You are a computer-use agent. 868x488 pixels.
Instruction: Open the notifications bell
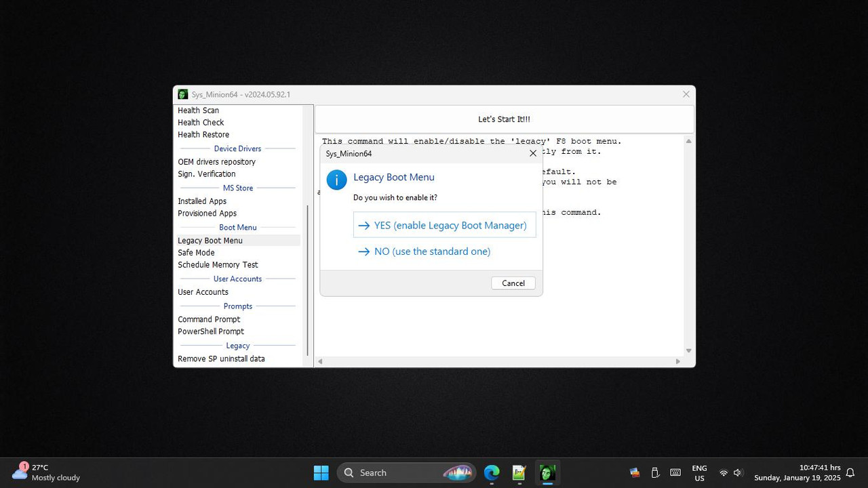click(849, 472)
